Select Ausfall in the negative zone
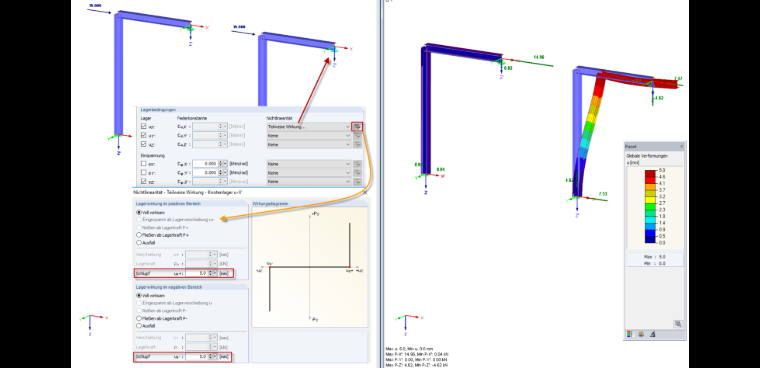This screenshot has height=368, width=760. click(139, 326)
